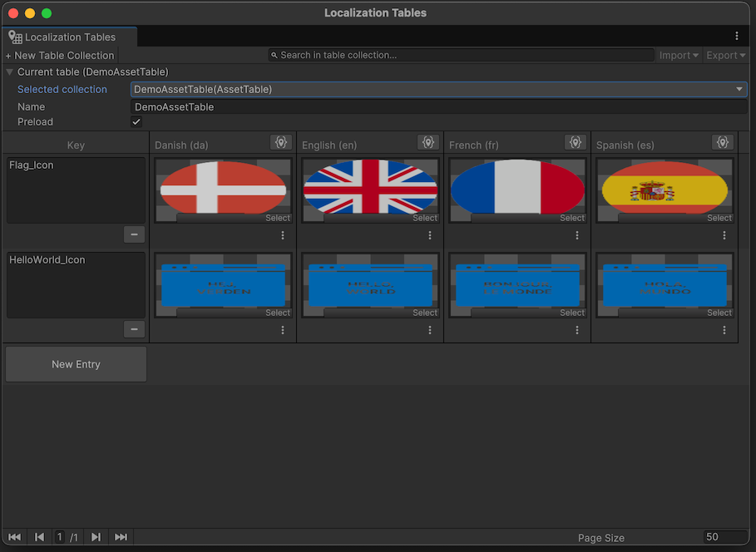Click Spanish column metadata icon
This screenshot has height=552, width=756.
(x=722, y=143)
